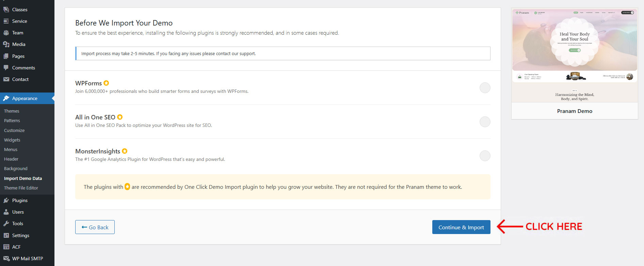This screenshot has height=266, width=644.
Task: Click the WP Mail SMTP icon
Action: pyautogui.click(x=6, y=259)
